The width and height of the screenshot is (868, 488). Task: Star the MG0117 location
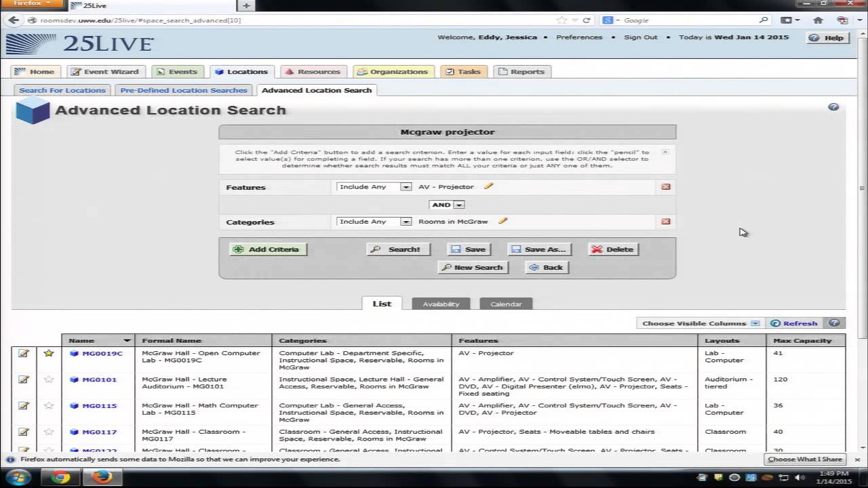point(48,432)
